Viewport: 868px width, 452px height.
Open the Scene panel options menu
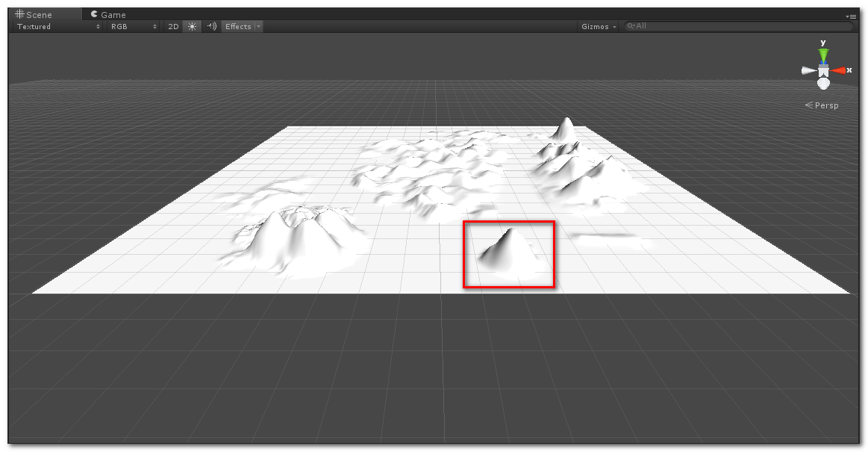point(852,16)
